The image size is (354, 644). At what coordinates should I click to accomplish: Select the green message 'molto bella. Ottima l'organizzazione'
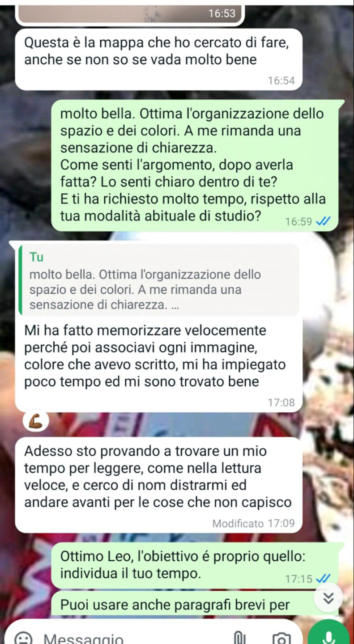coord(198,165)
